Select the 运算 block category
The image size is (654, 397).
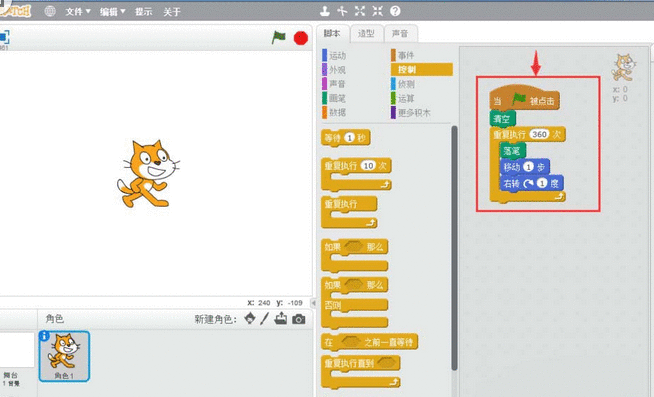click(403, 98)
